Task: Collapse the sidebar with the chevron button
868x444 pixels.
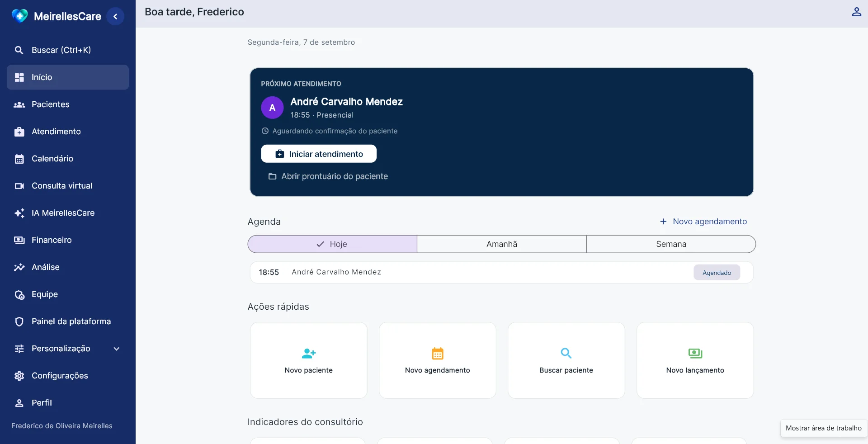Action: 115,16
